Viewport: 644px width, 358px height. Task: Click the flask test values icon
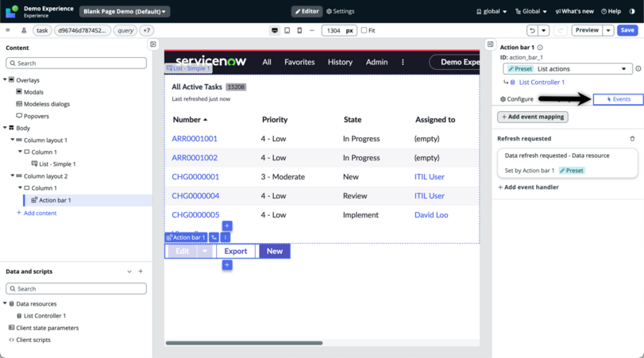24,30
